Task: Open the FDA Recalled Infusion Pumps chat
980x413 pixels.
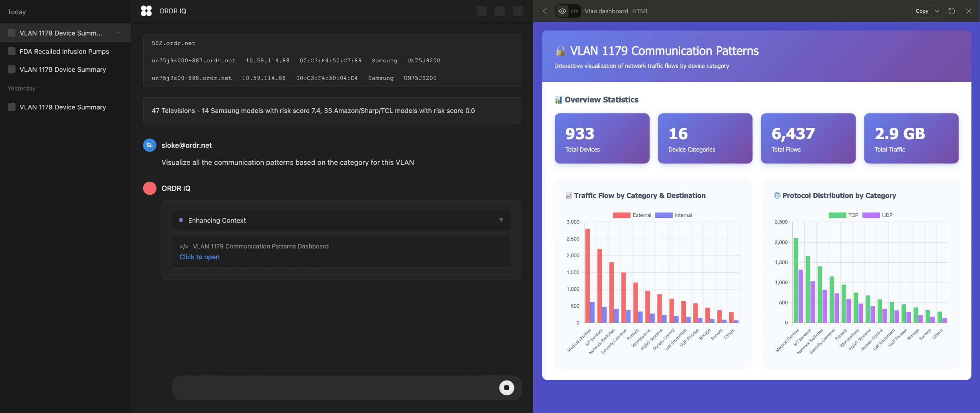Action: click(x=64, y=51)
